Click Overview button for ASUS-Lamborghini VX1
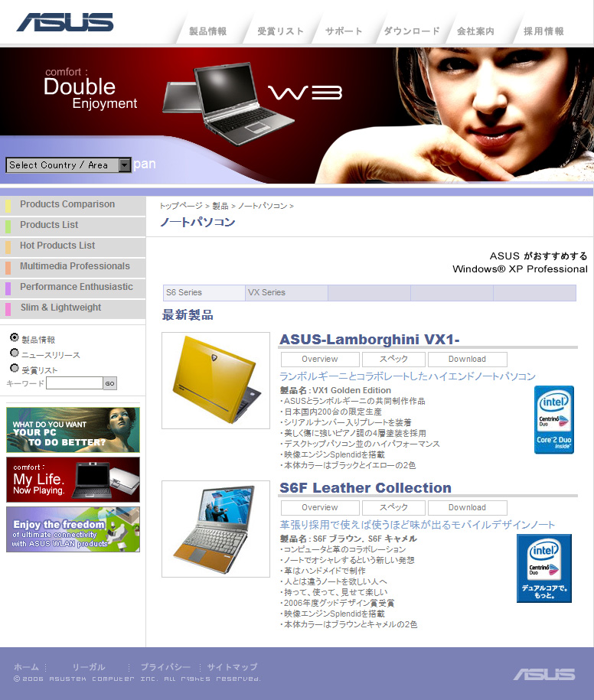Viewport: 594px width, 700px height. (x=319, y=359)
